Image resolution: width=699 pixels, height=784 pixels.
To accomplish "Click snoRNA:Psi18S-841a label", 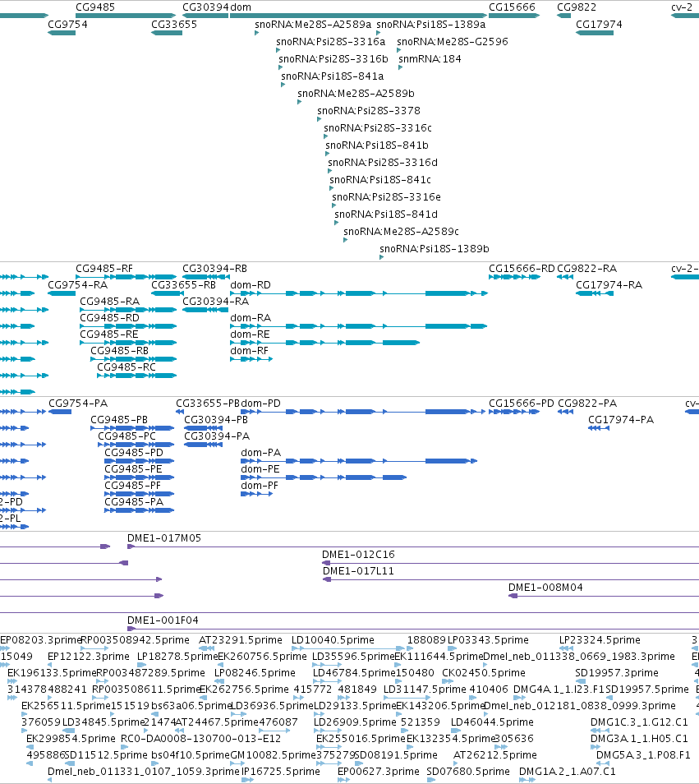I will point(333,76).
